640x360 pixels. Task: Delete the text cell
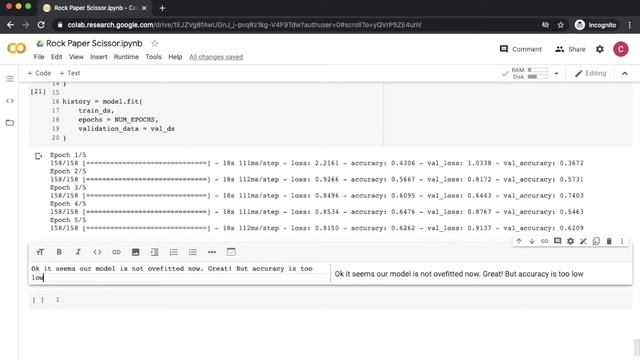pyautogui.click(x=609, y=241)
